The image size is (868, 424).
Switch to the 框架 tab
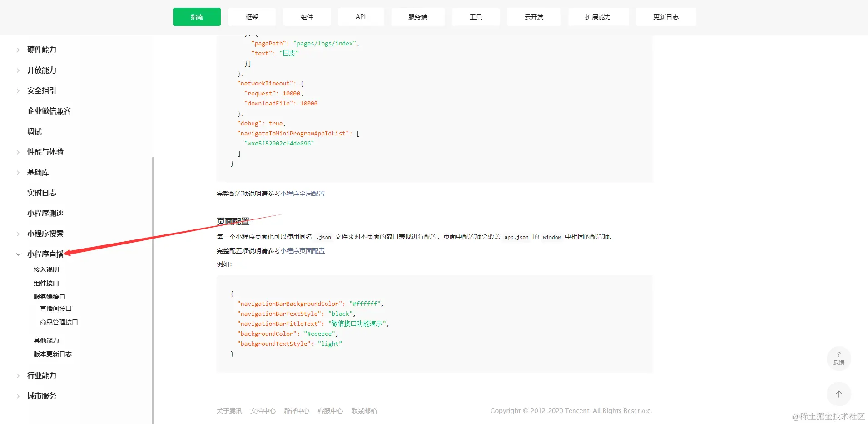coord(252,17)
